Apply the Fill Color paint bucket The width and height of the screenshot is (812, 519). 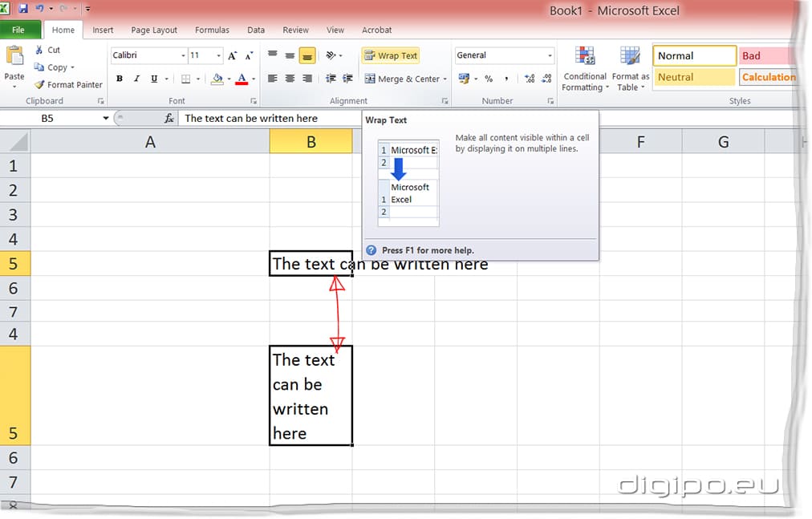[x=217, y=79]
